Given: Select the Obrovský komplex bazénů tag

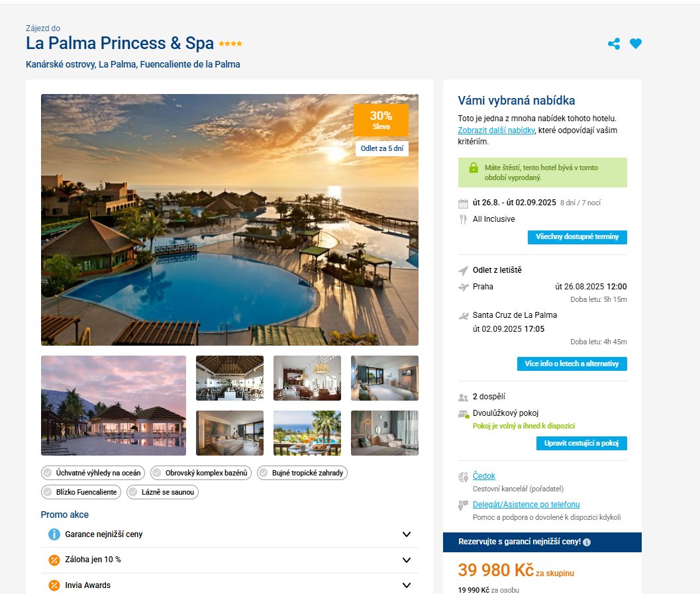Looking at the screenshot, I should pos(201,473).
